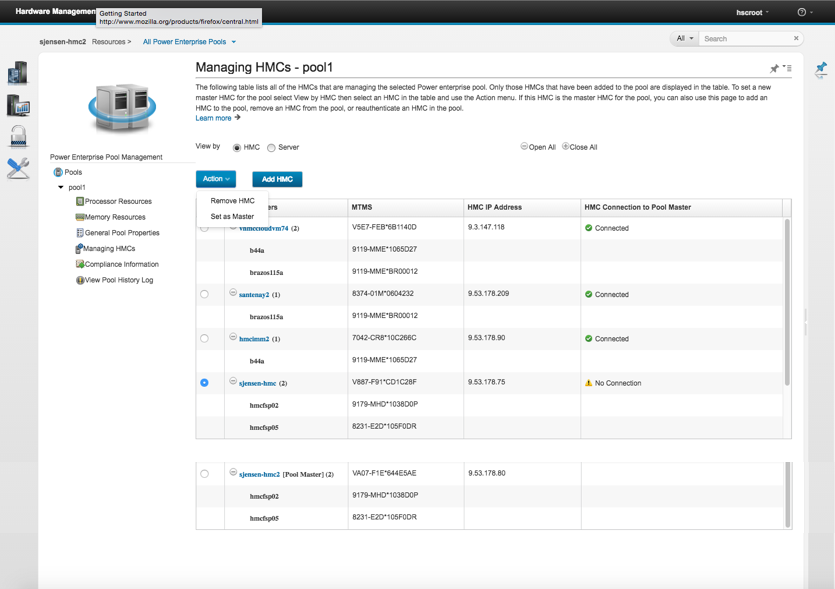The height and width of the screenshot is (589, 835).
Task: Open the Action dropdown
Action: click(216, 179)
